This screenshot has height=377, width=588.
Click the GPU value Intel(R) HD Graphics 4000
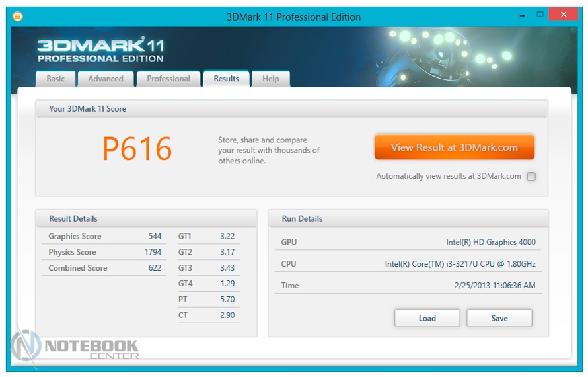[491, 242]
